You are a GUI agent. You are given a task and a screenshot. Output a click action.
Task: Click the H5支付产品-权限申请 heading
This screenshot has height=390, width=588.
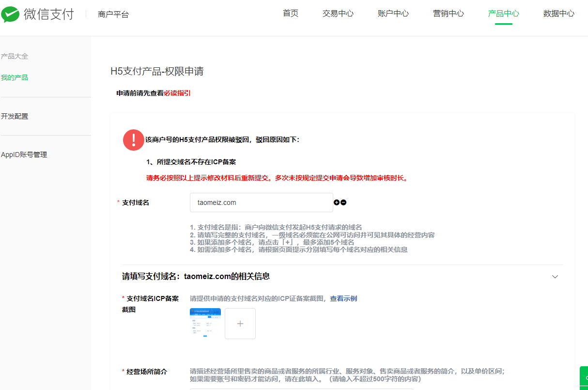pyautogui.click(x=157, y=72)
